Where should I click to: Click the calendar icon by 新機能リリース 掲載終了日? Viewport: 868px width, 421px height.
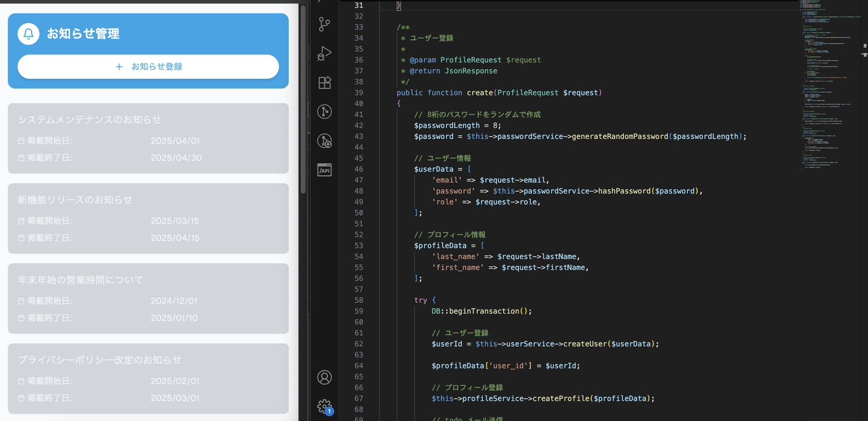point(21,238)
